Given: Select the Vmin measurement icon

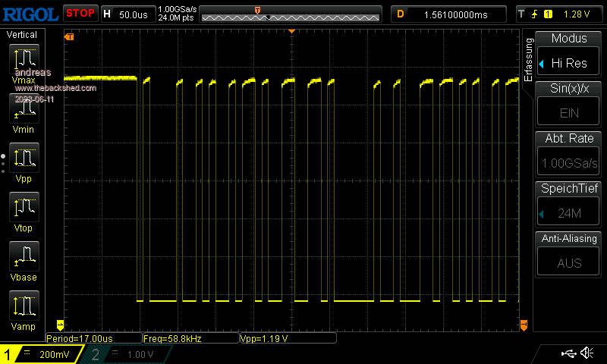Looking at the screenshot, I should (24, 111).
